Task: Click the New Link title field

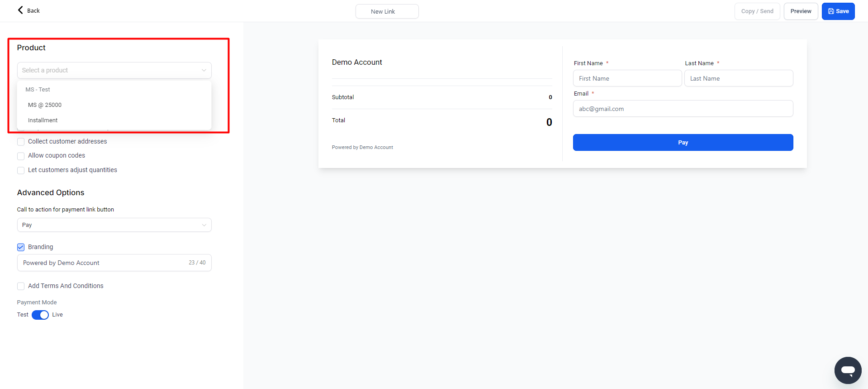Action: point(387,11)
